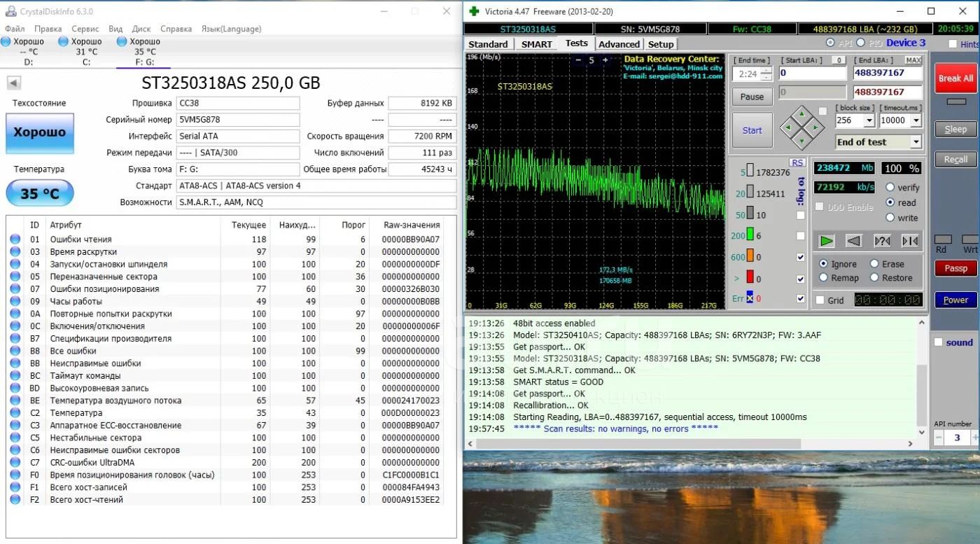Click the previous disk arrow in CrystalDiskInfo
Image resolution: width=980 pixels, height=544 pixels.
coord(13,83)
